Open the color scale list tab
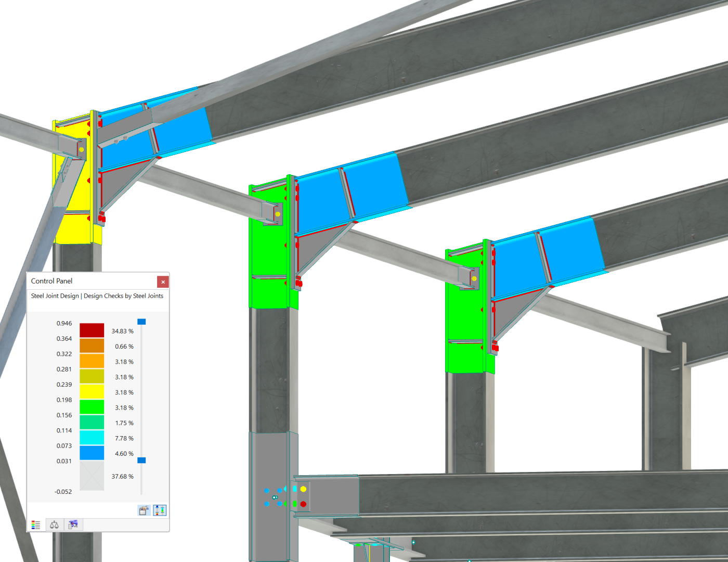This screenshot has height=562, width=728. (x=36, y=525)
